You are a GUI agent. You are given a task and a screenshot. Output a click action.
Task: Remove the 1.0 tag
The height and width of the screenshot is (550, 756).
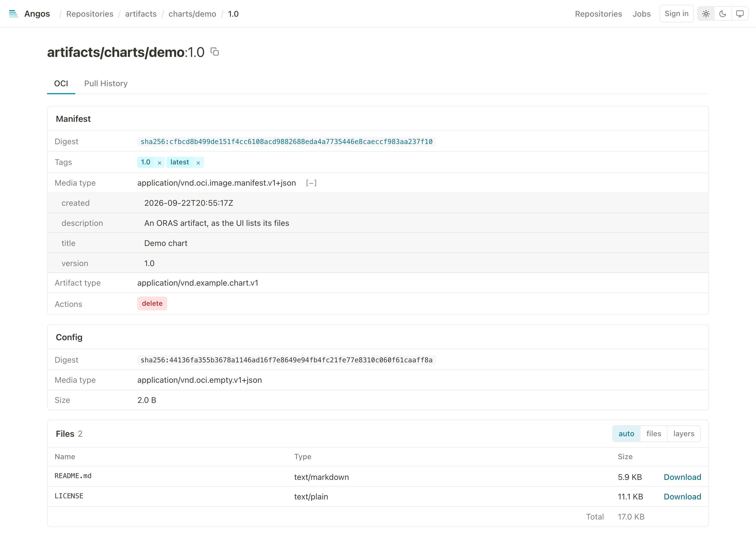[159, 163]
